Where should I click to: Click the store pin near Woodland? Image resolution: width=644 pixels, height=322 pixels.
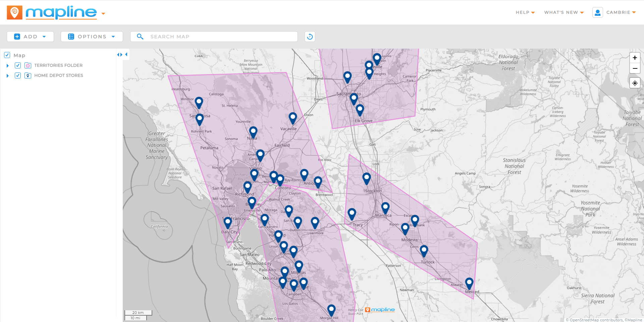point(347,77)
